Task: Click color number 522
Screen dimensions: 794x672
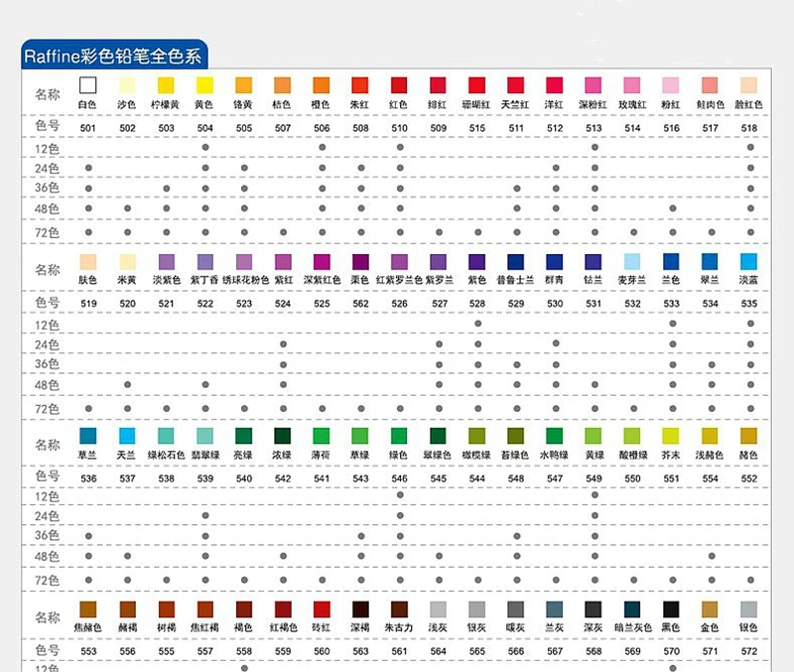Action: 205,304
